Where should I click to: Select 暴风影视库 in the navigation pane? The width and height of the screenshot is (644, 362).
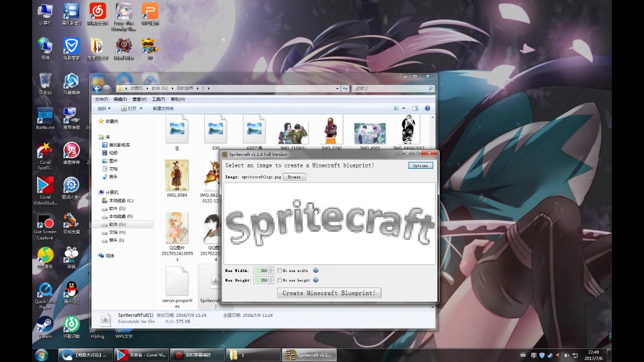pyautogui.click(x=116, y=145)
